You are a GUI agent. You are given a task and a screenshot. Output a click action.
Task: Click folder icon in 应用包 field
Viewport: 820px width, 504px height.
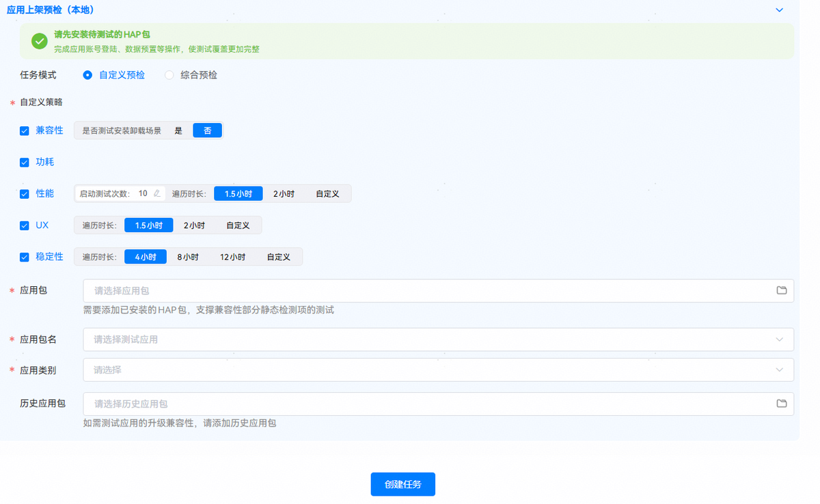coord(782,290)
